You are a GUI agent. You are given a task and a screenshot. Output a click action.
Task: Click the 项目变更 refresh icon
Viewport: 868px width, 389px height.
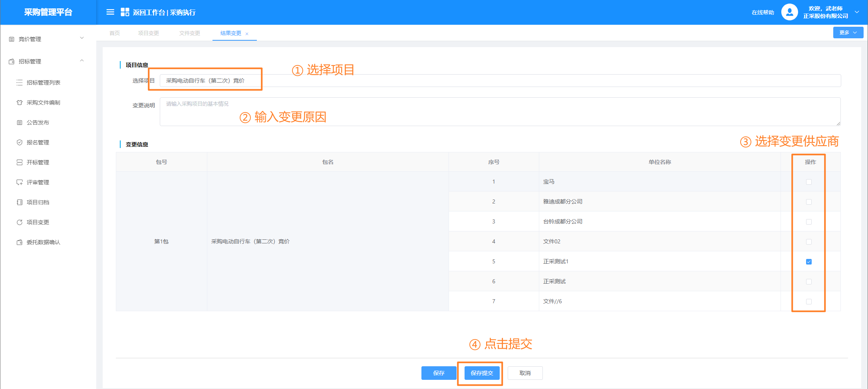click(19, 222)
